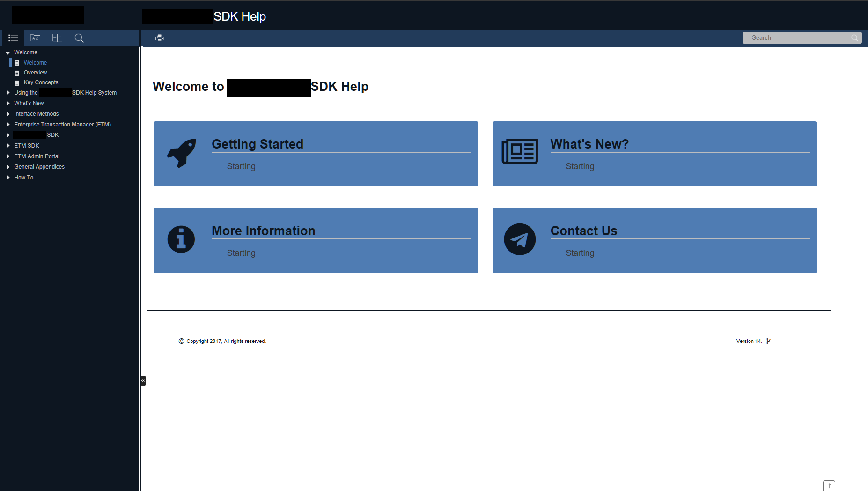Open the A-Z Index tab icon

[35, 38]
